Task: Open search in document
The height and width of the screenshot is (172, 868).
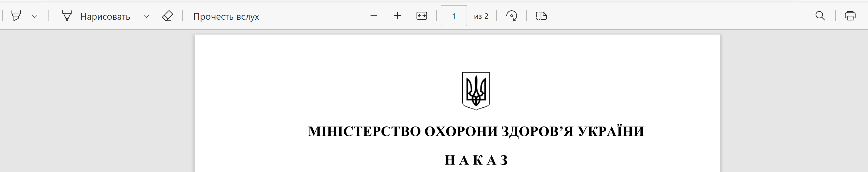Action: pos(820,16)
